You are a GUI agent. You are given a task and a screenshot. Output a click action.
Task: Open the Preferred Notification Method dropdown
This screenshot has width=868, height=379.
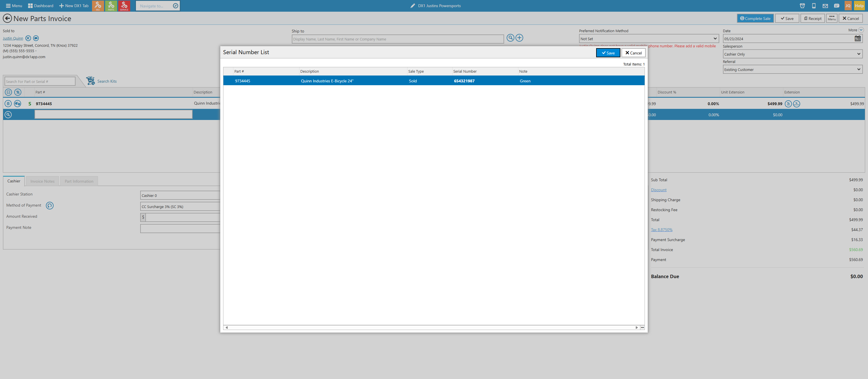coord(649,39)
